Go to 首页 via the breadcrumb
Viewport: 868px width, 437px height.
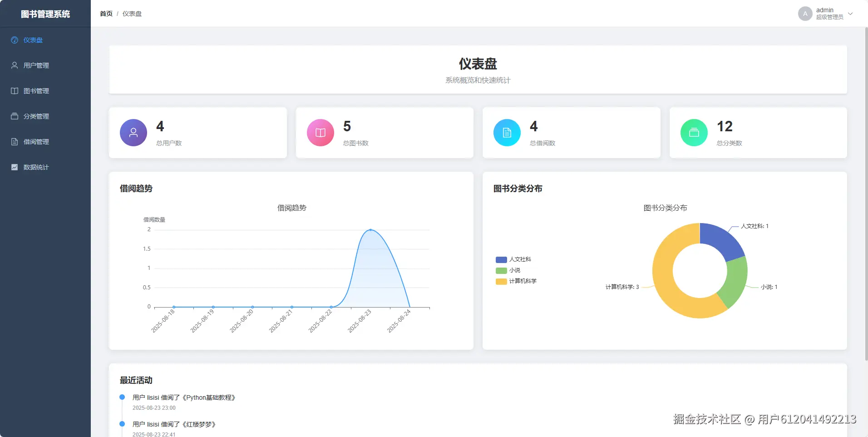coord(106,14)
